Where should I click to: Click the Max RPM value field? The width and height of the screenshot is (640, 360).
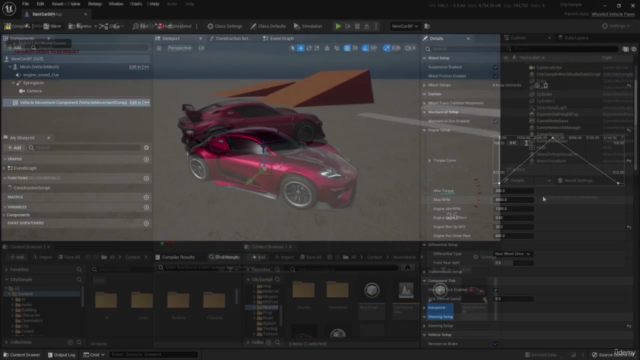[513, 200]
